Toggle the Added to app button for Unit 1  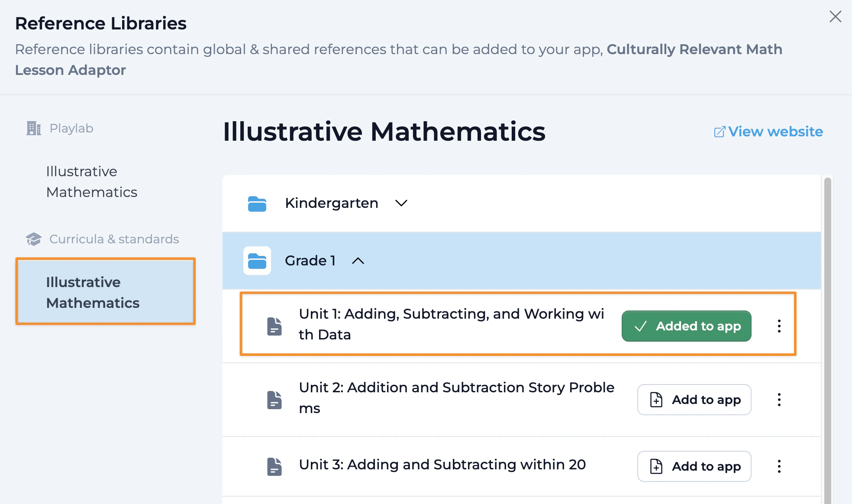pos(686,326)
